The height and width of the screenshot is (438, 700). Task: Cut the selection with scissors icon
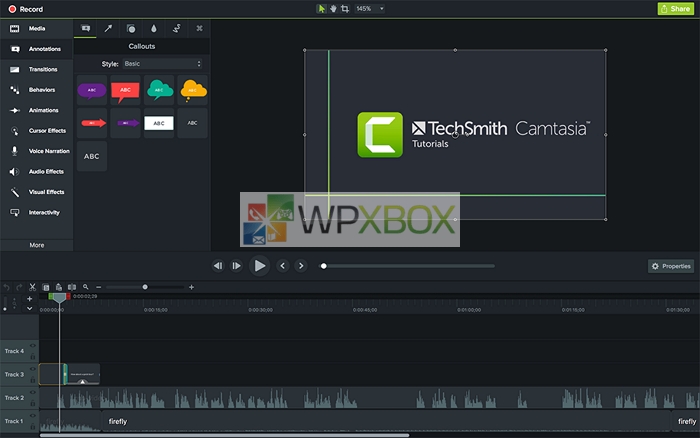coord(32,287)
